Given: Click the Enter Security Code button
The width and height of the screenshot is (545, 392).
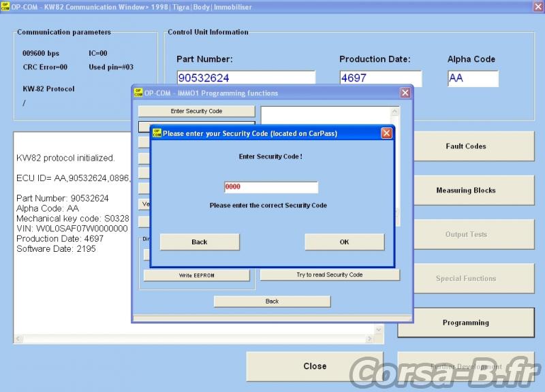Looking at the screenshot, I should click(x=196, y=111).
